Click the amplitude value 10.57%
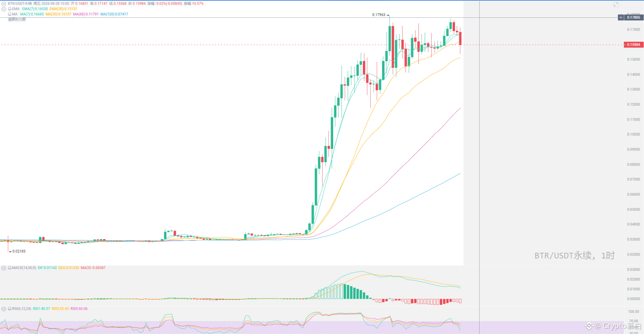644x334 pixels. pos(198,4)
